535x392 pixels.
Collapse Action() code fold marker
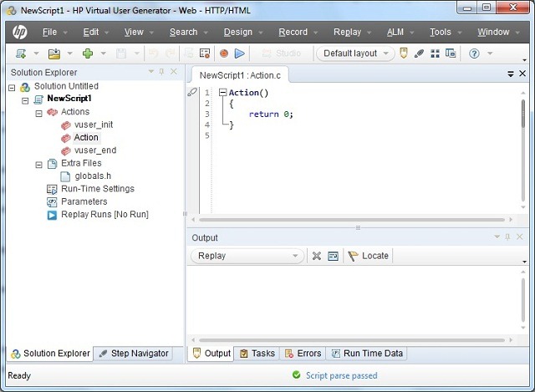point(223,93)
